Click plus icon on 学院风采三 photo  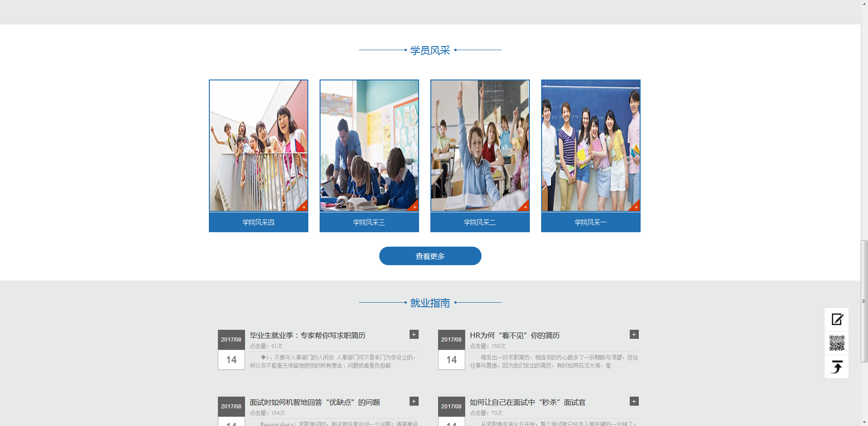pos(415,207)
